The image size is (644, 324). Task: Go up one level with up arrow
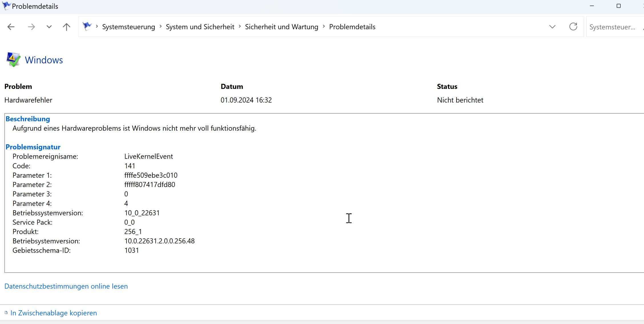pyautogui.click(x=66, y=27)
